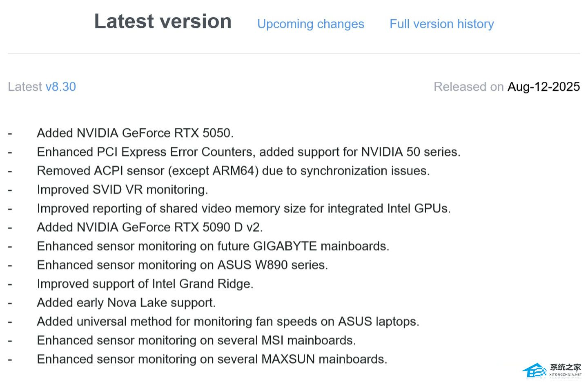The height and width of the screenshot is (382, 588).
Task: Click the MAXSUN mainboards entry
Action: (212, 359)
